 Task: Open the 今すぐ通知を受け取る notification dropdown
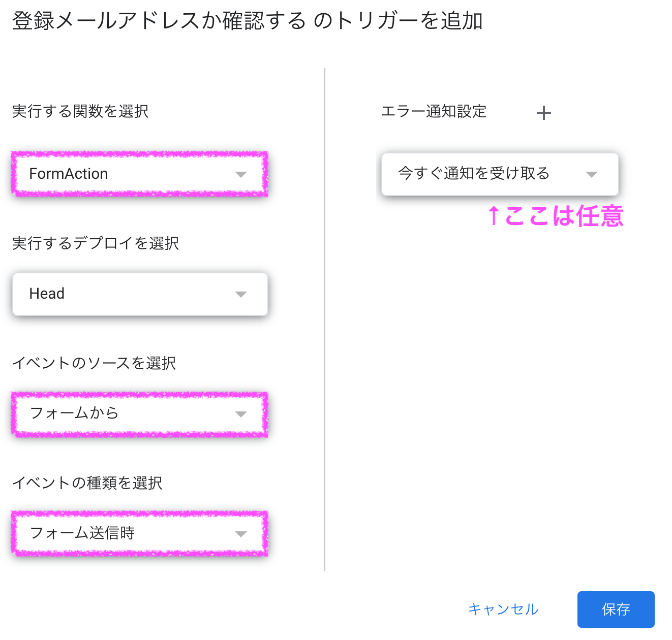point(483,174)
